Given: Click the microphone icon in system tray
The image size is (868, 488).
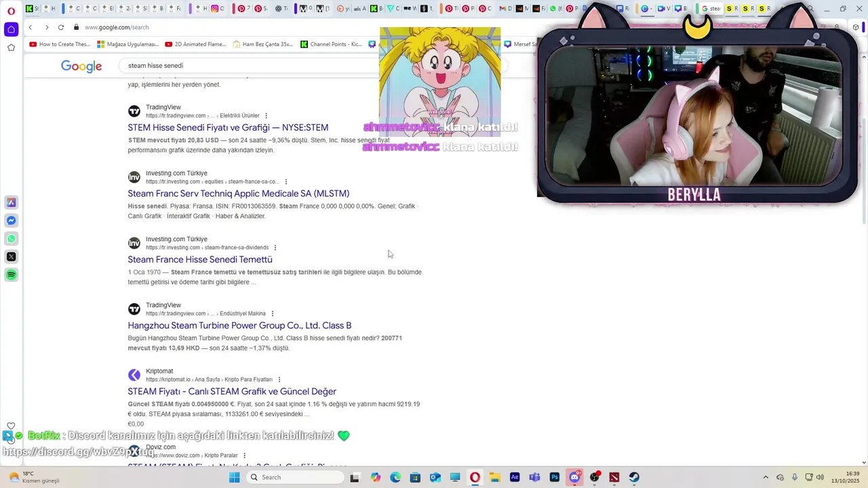Looking at the screenshot, I should [x=795, y=477].
